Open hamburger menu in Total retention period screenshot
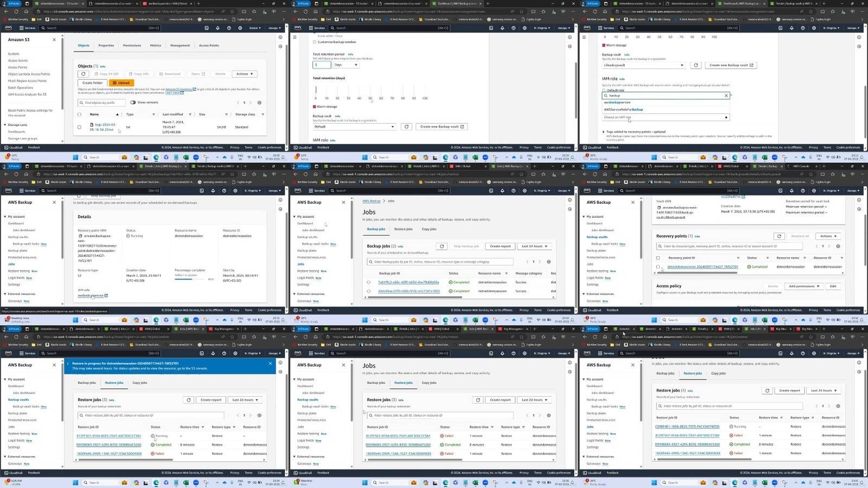This screenshot has height=488, width=868. click(295, 37)
